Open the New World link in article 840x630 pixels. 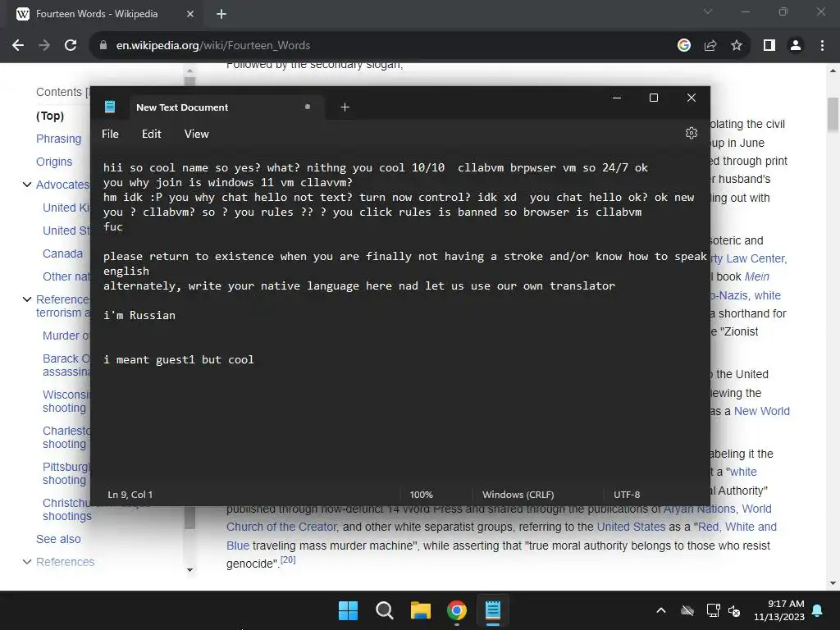[x=762, y=411]
